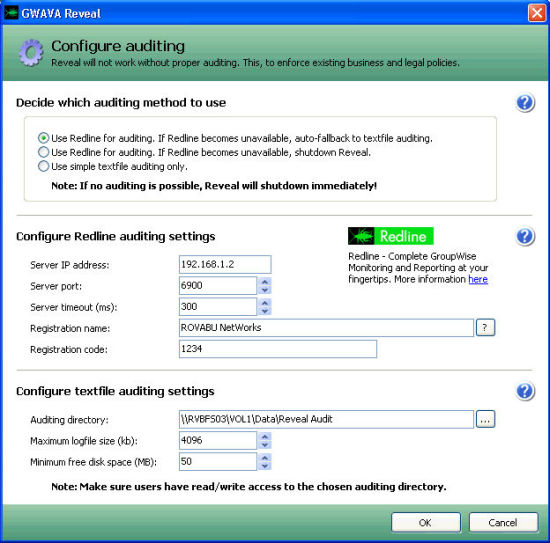Select Redline auditing with shutdown Reveal option

click(x=43, y=152)
